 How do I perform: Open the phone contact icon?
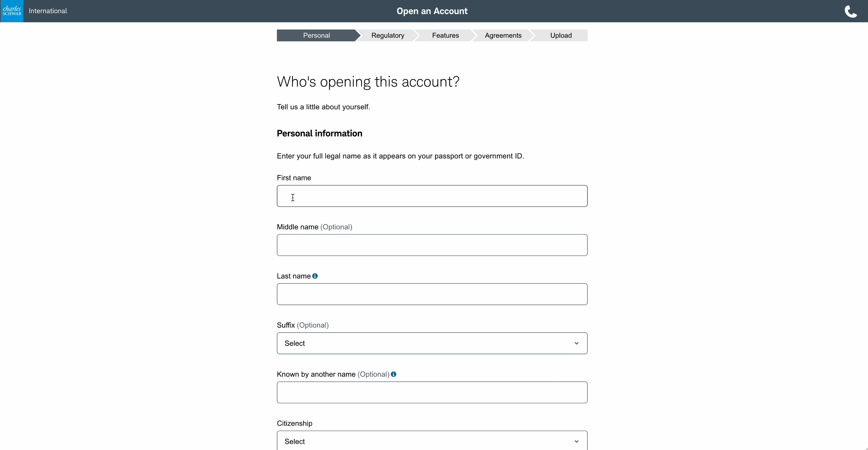(850, 12)
